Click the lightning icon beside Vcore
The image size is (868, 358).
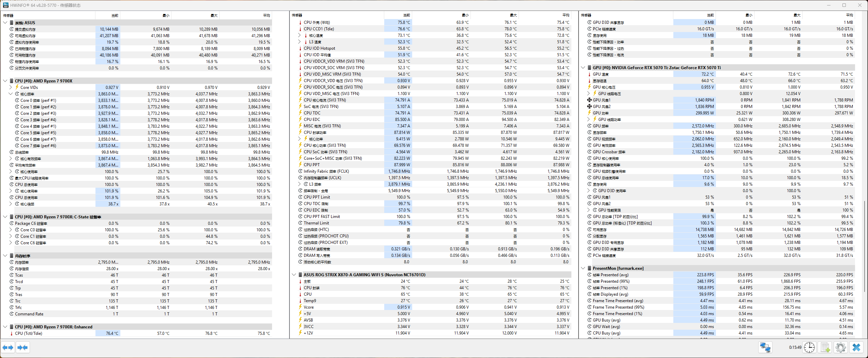click(x=300, y=307)
